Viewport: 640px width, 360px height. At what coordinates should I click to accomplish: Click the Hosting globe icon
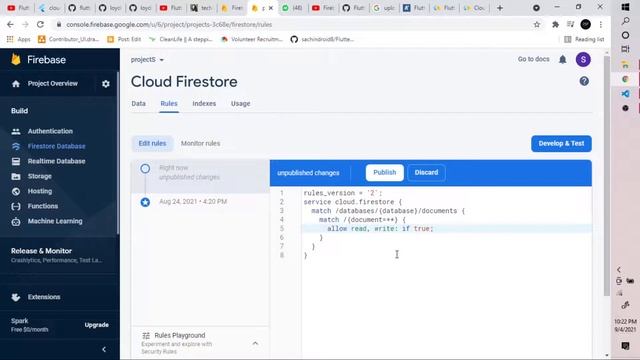coord(16,191)
